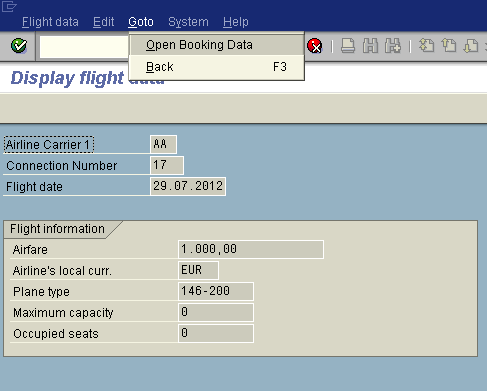Screen dimensions: 487x391
Task: Open the Flight data menu
Action: pyautogui.click(x=50, y=22)
